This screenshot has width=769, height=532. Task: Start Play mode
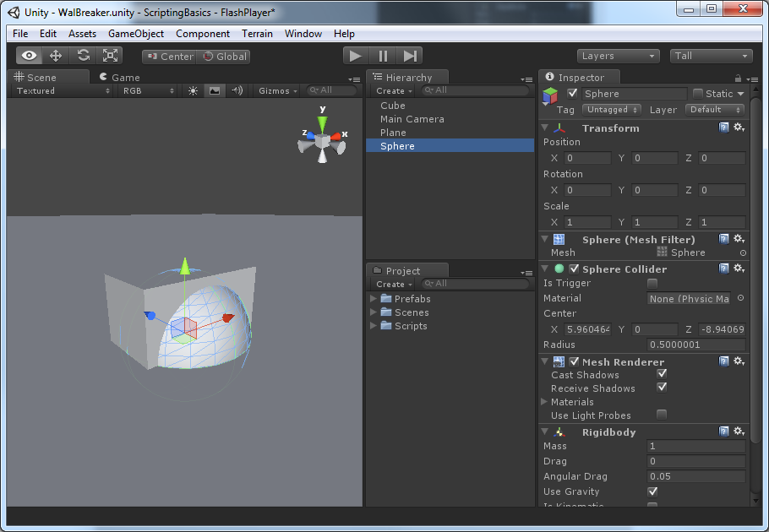click(356, 56)
